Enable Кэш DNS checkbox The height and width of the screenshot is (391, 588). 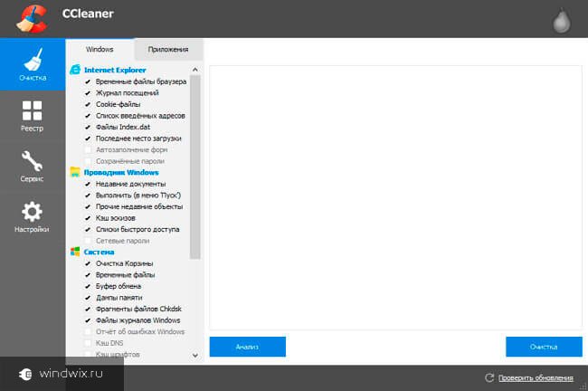click(x=88, y=343)
